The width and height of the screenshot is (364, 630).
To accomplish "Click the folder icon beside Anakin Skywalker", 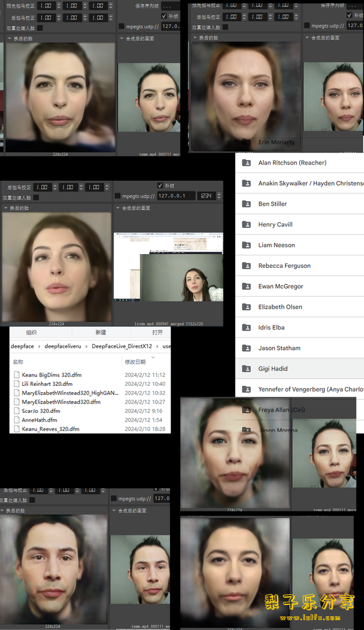I will 246,183.
